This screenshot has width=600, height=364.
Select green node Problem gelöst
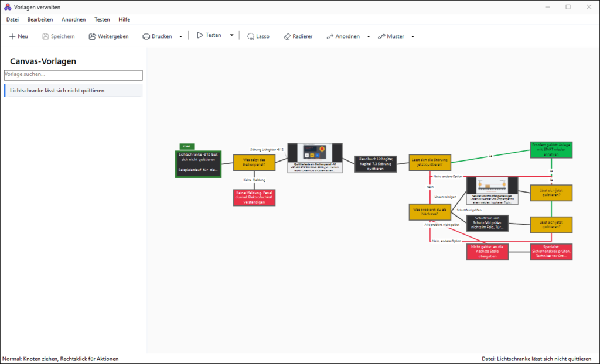pos(551,150)
